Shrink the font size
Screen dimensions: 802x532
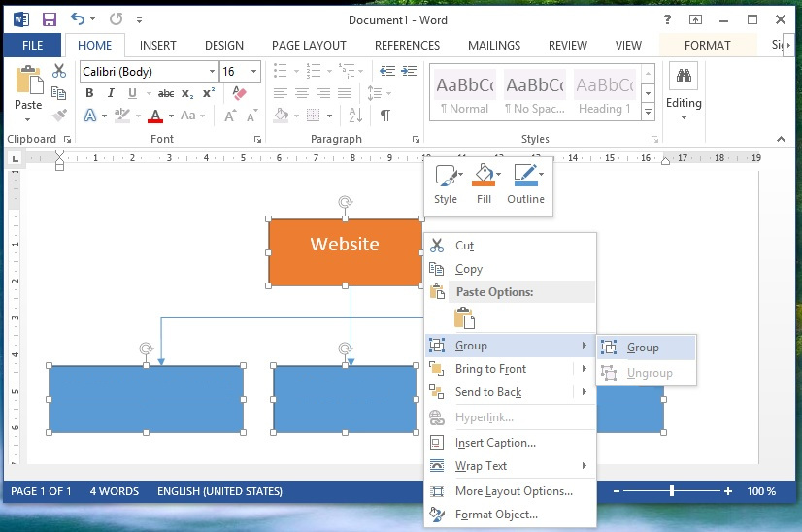click(x=251, y=116)
